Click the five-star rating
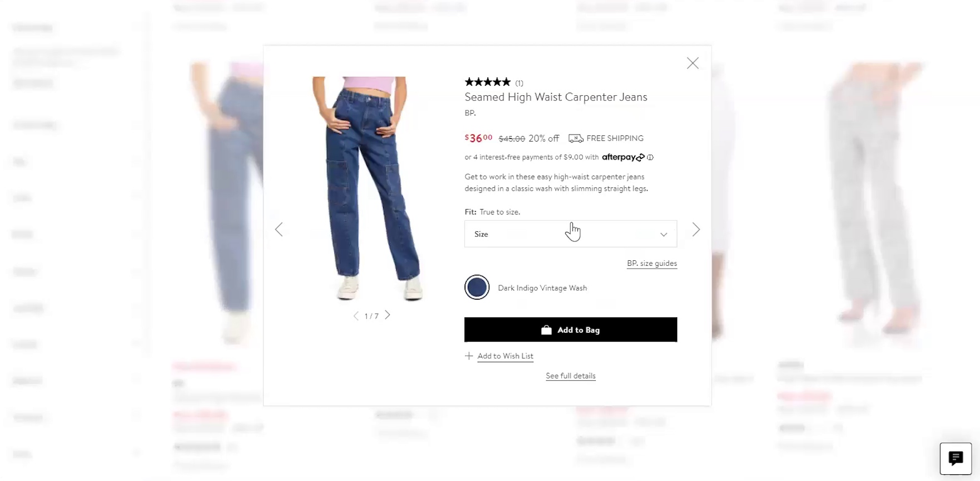 click(x=488, y=82)
